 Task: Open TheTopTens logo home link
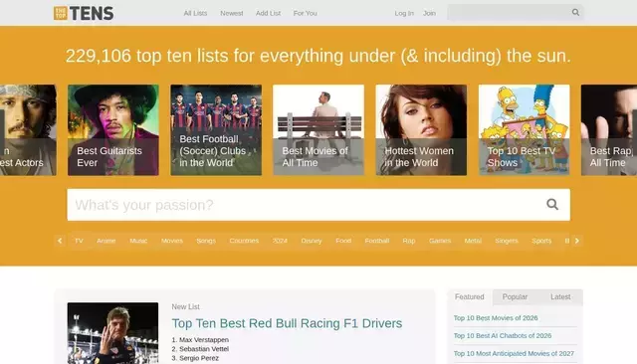pos(84,13)
